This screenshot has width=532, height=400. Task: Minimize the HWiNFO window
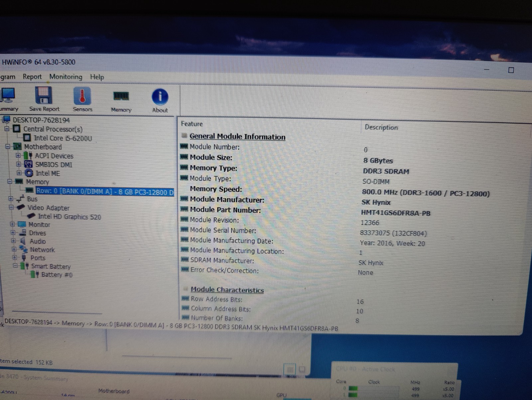(487, 69)
